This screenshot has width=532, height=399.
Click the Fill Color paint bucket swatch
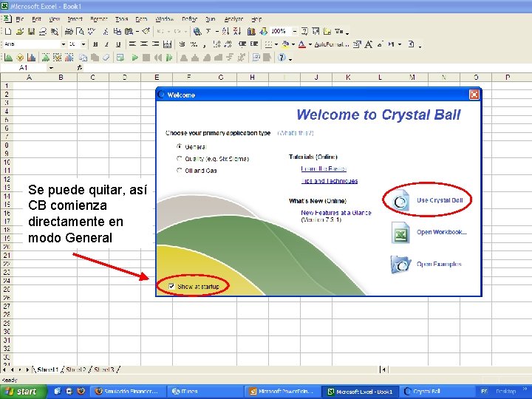click(x=286, y=44)
